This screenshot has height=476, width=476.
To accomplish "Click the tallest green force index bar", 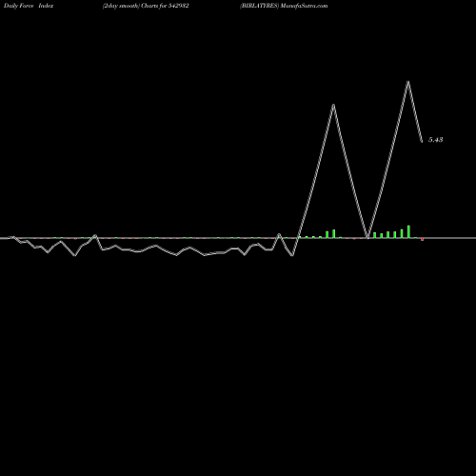I will click(x=408, y=231).
